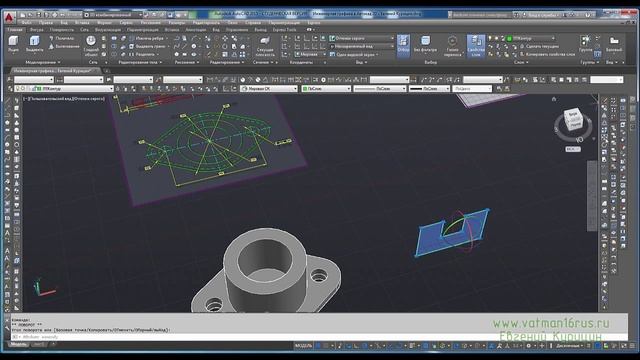The width and height of the screenshot is (640, 360).
Task: Click the Гизмо переноса move gizmo
Action: click(452, 45)
